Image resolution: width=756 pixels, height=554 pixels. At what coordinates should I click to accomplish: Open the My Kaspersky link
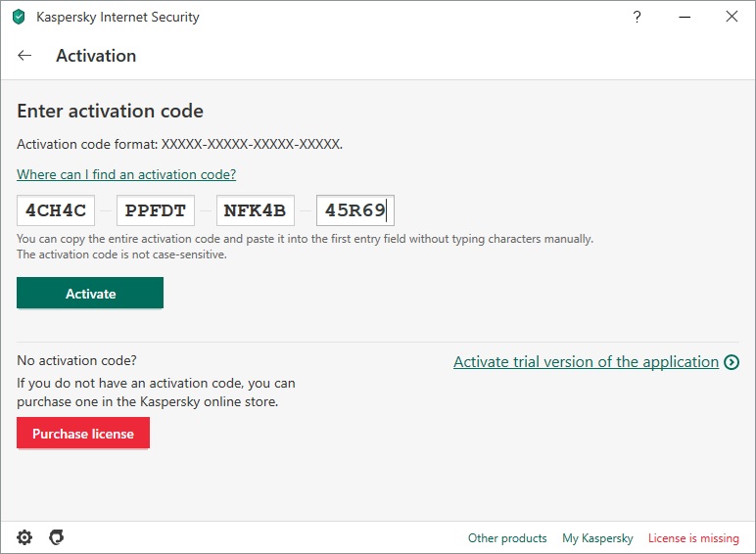coord(597,538)
